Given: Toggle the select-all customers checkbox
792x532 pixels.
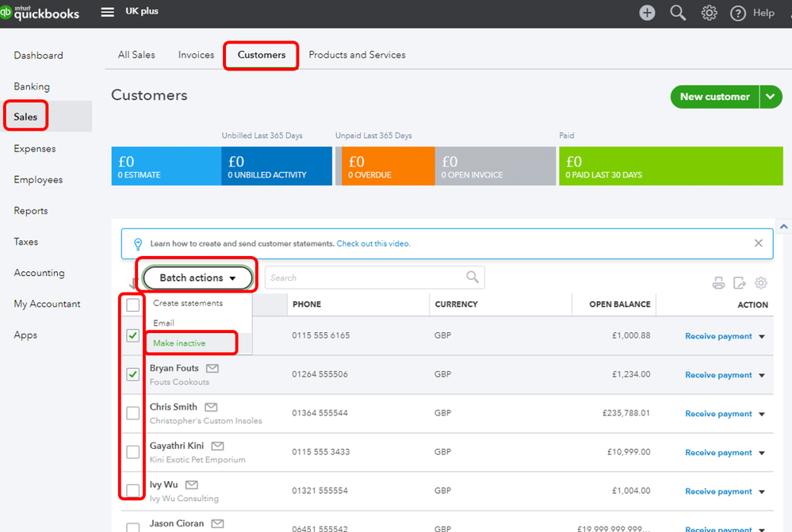Looking at the screenshot, I should pyautogui.click(x=133, y=305).
